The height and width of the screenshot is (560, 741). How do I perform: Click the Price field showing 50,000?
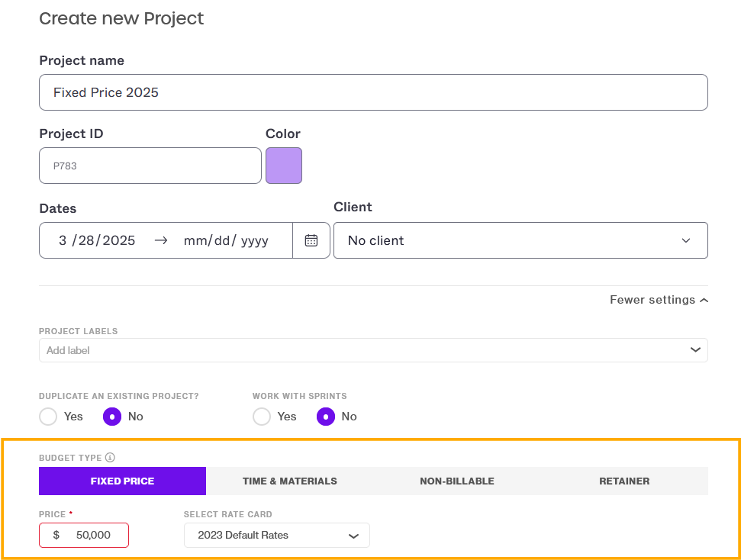point(84,535)
